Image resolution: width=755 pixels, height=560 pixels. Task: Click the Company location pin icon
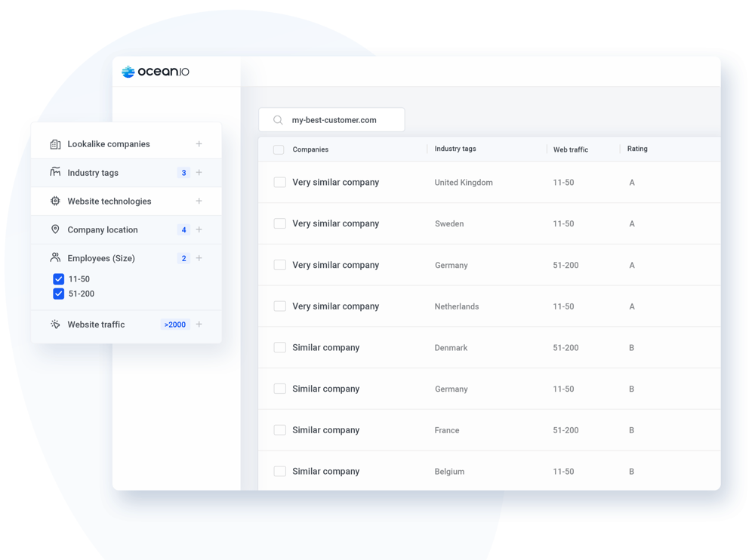[x=55, y=229]
